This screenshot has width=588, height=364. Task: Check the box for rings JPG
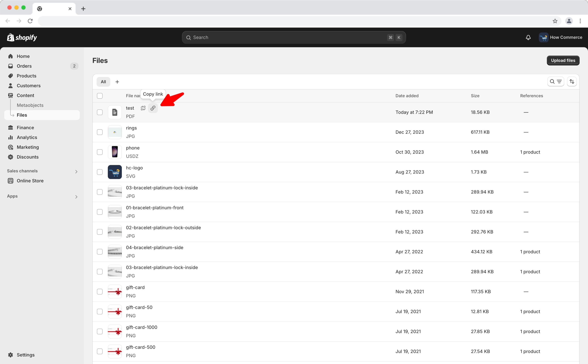coord(100,132)
